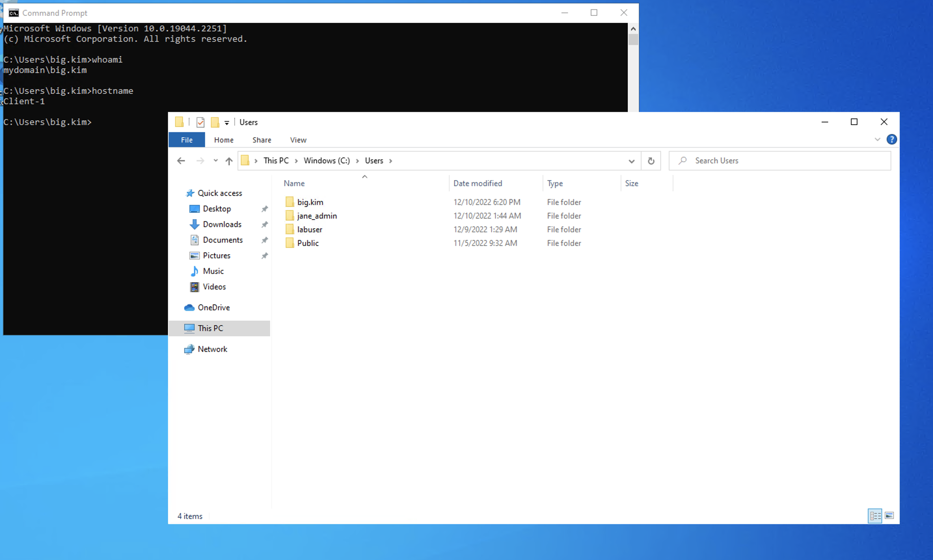Click the Command Prompt title bar icon

tap(13, 13)
